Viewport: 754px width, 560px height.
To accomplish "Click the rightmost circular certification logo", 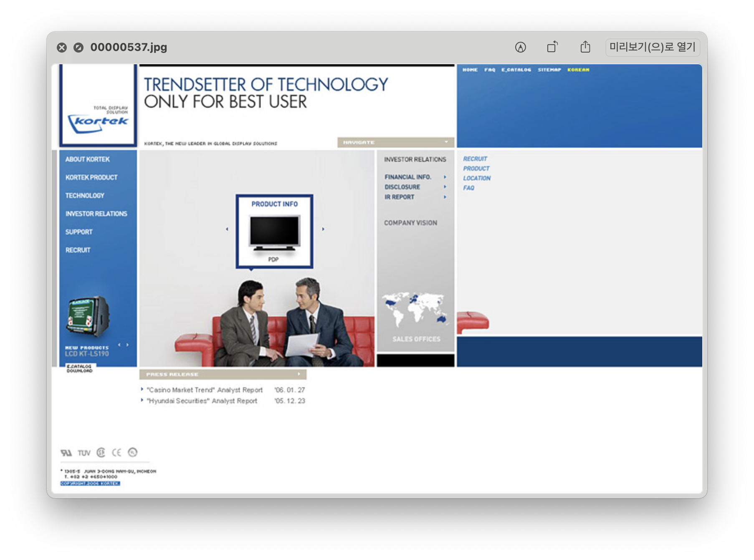I will (132, 452).
